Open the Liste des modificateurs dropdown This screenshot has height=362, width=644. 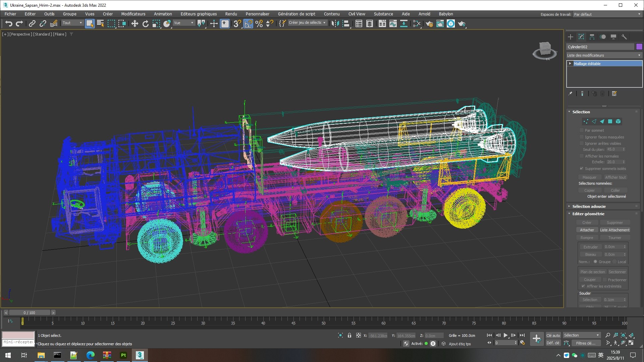point(604,55)
